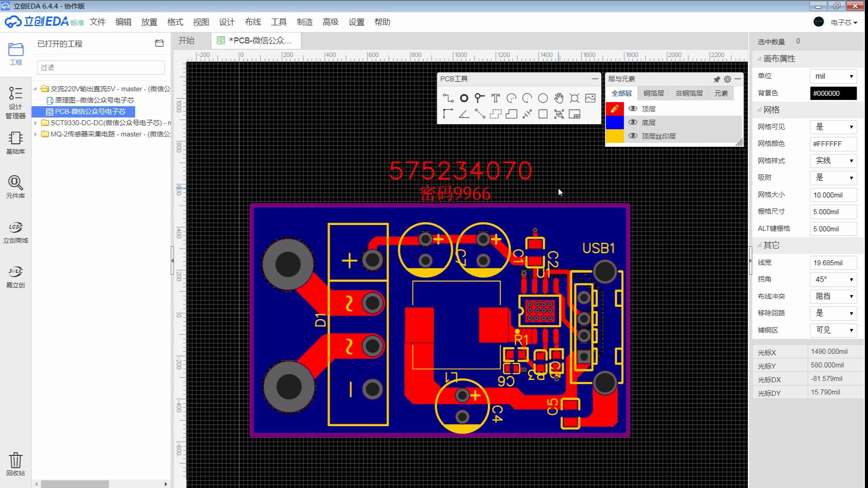Switch to the 非铜箔层 tab
Image resolution: width=868 pixels, height=488 pixels.
689,93
